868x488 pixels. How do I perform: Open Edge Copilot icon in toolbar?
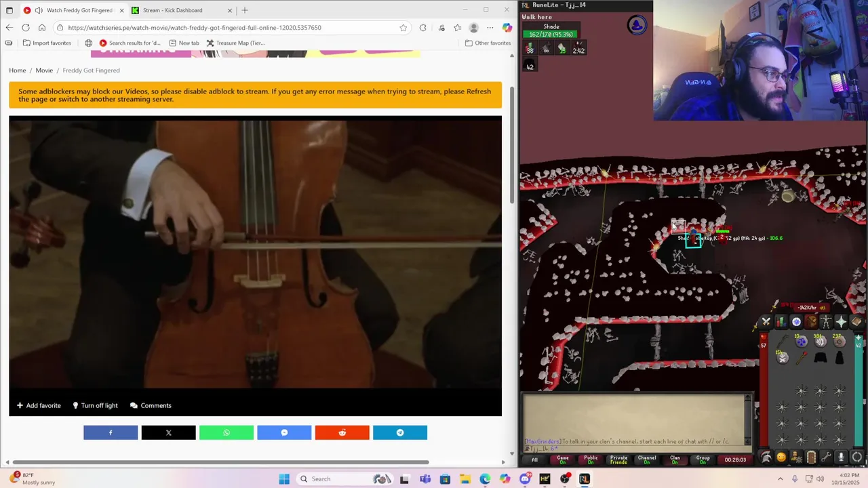[x=507, y=28]
